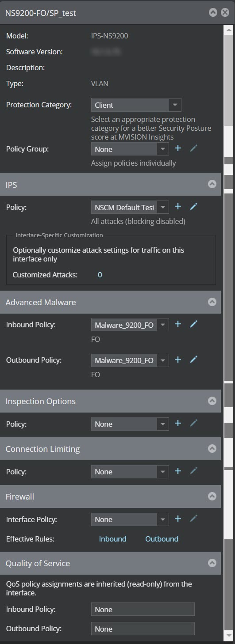Collapse the Inspection Options section
The height and width of the screenshot is (644, 235).
pos(212,401)
